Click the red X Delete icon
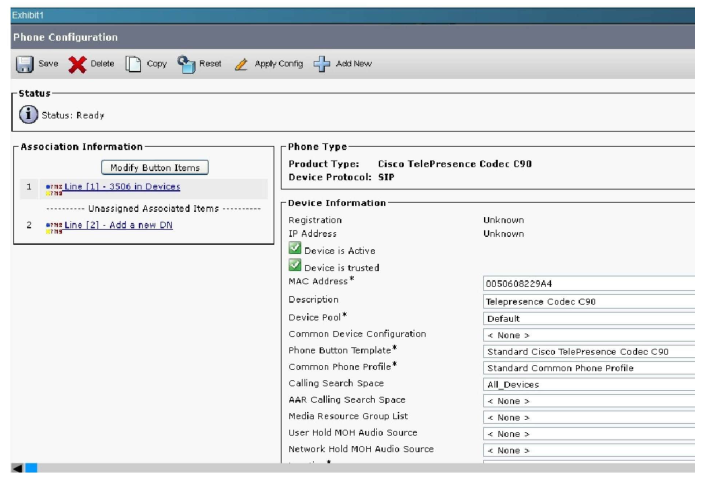704x478 pixels. point(77,64)
